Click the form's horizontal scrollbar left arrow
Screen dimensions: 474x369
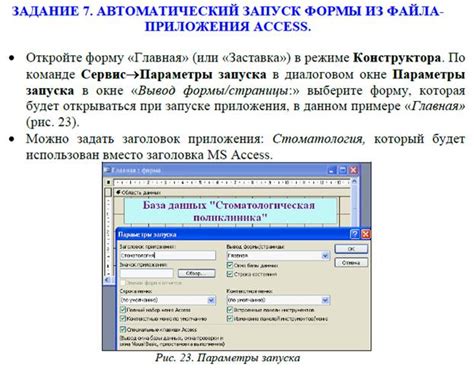[107, 280]
